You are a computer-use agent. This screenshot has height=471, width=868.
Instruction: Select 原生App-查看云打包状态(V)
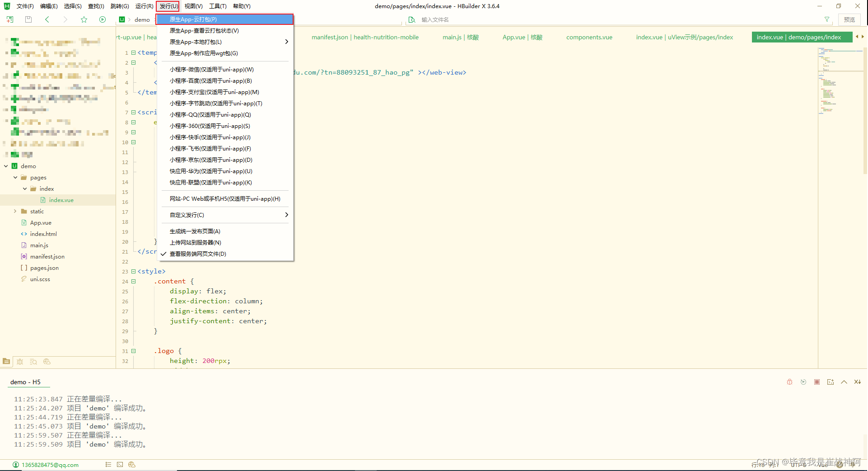[225, 31]
